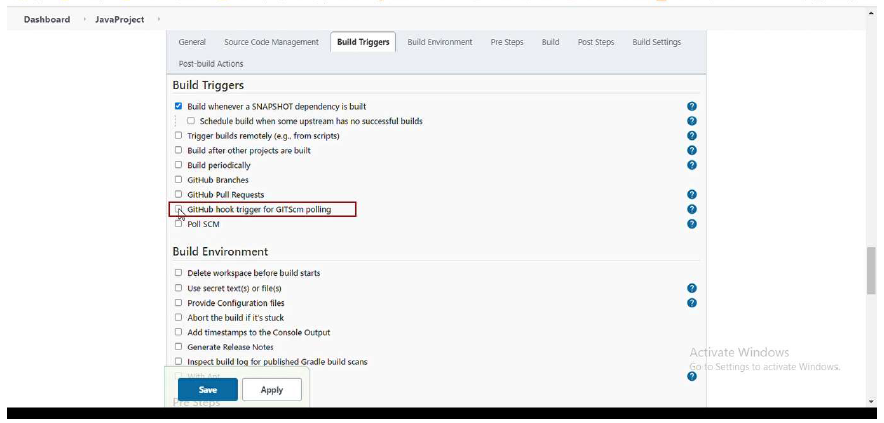Tick the Build periodically checkbox
This screenshot has width=884, height=423.
tap(178, 164)
